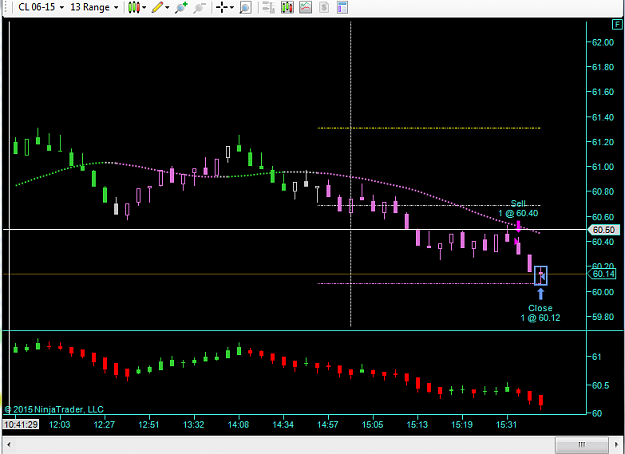Click the right arrow of horizontal scrollbar
The image size is (625, 454).
click(617, 444)
